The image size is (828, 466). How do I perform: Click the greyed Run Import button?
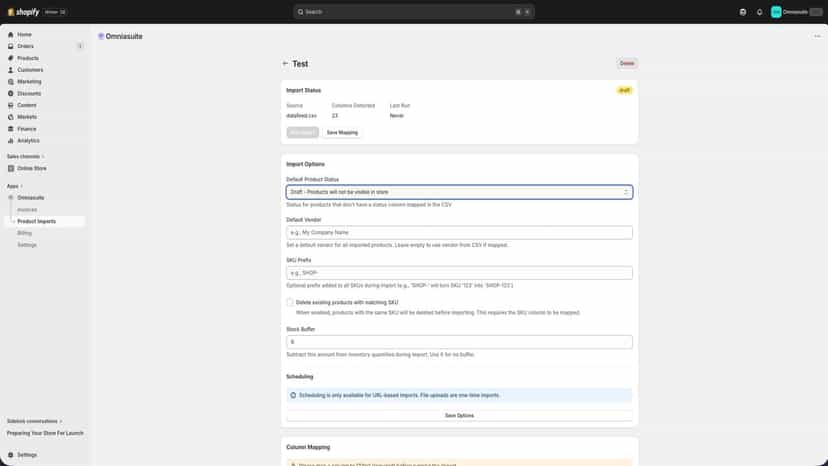pos(302,133)
